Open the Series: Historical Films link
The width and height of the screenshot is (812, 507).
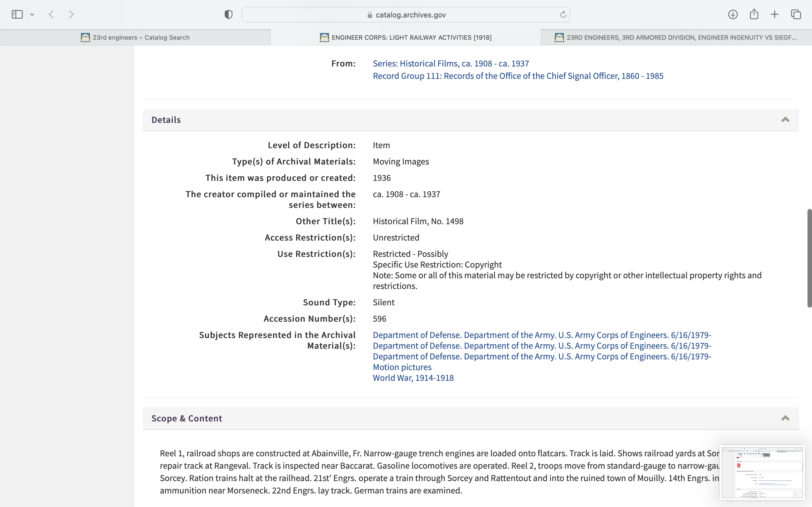point(451,63)
